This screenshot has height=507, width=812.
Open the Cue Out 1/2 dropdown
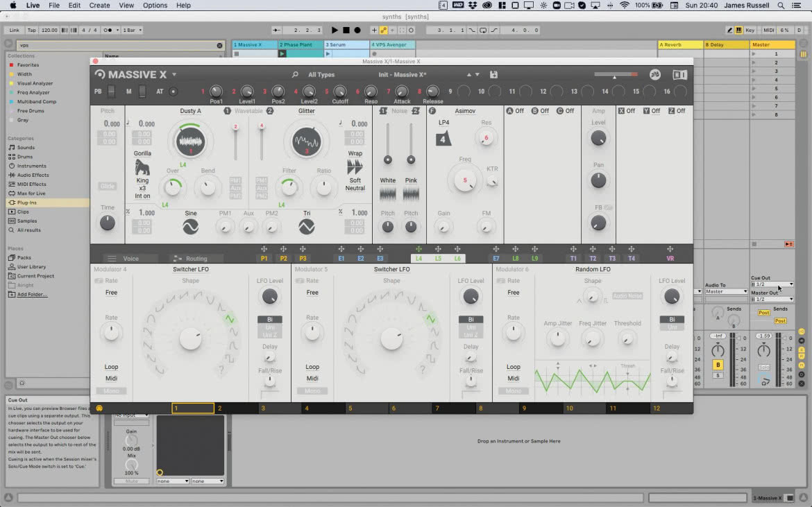[x=772, y=284]
